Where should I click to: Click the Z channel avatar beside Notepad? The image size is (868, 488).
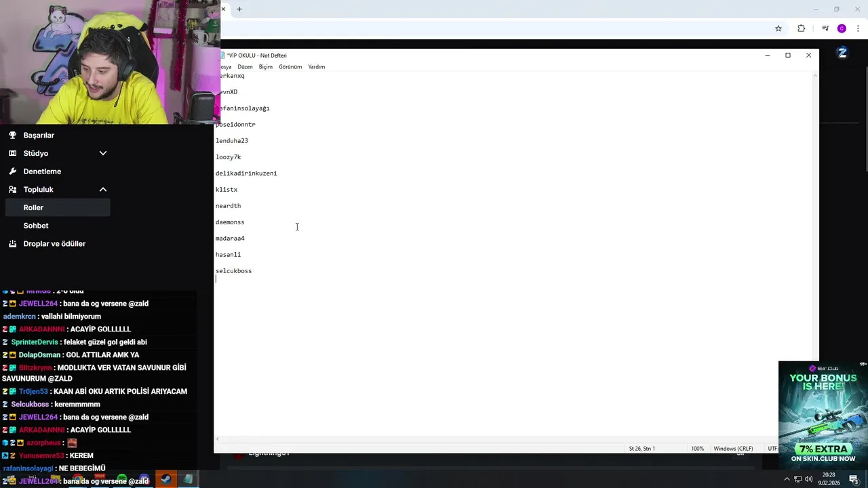(x=842, y=53)
